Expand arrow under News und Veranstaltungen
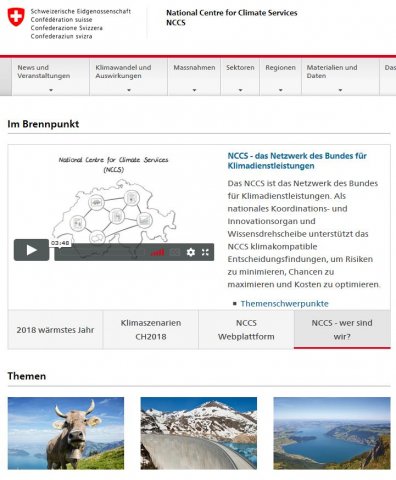Screen dimensions: 396x480 (51, 90)
